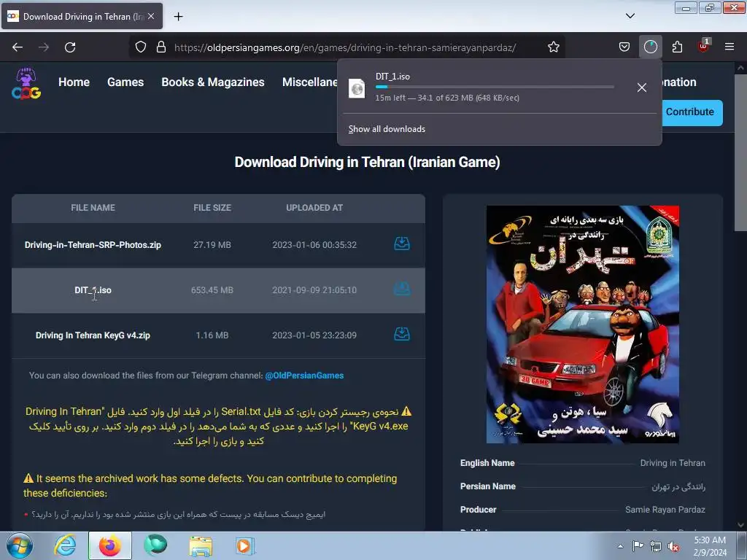Click the DIT_1.iso file name in table
Viewport: 747px width, 560px height.
93,290
